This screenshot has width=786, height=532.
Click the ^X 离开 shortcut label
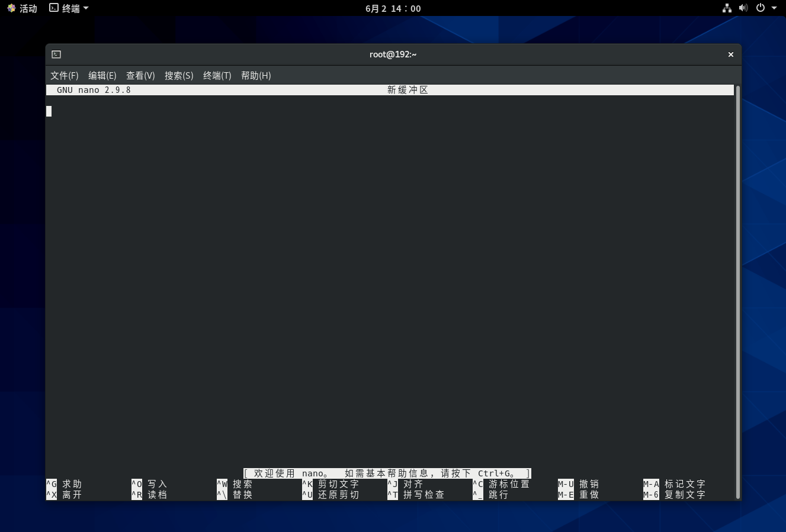click(64, 495)
